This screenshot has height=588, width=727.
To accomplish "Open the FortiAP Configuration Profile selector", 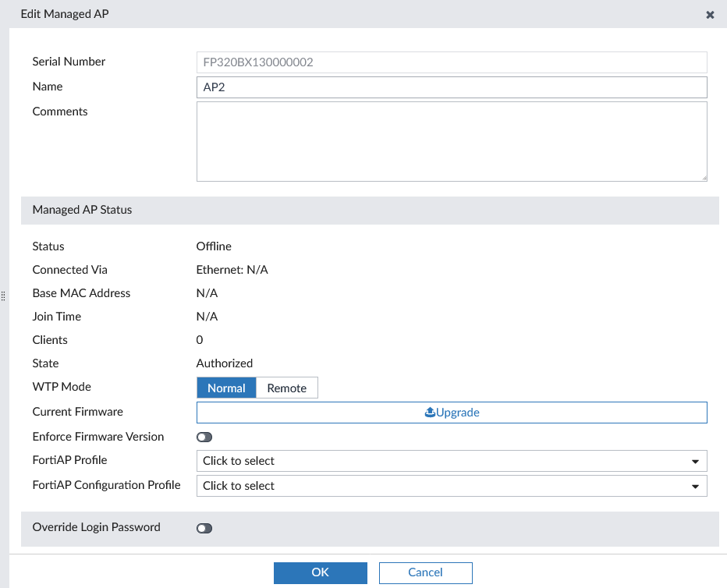I will [x=452, y=486].
